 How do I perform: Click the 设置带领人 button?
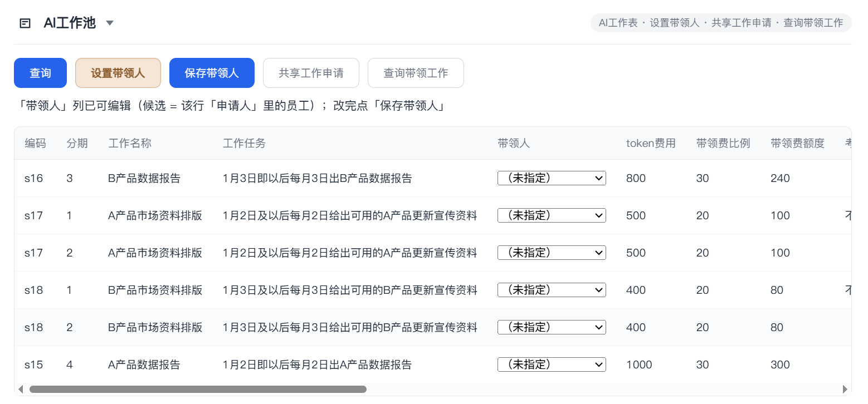(x=118, y=73)
